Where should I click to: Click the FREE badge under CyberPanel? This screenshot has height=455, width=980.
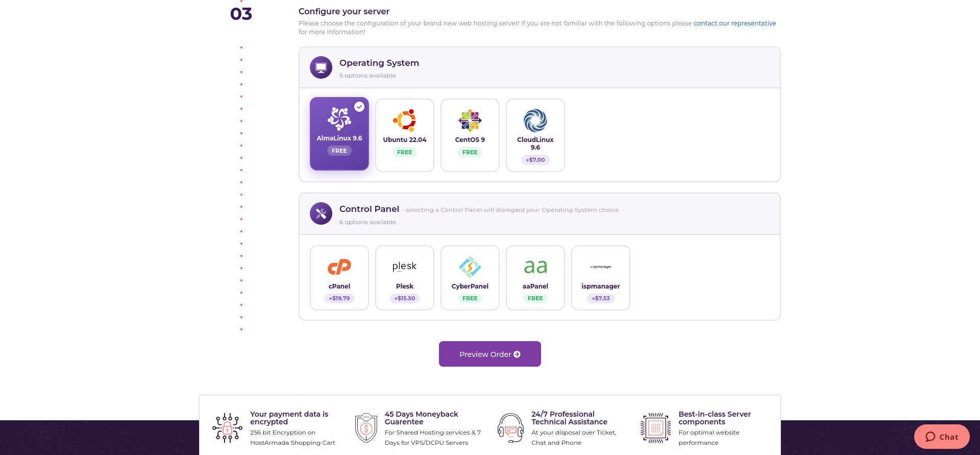coord(470,298)
